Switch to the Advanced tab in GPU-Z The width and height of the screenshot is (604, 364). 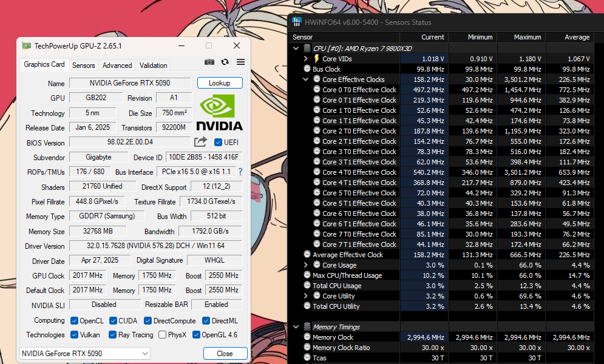pyautogui.click(x=117, y=65)
